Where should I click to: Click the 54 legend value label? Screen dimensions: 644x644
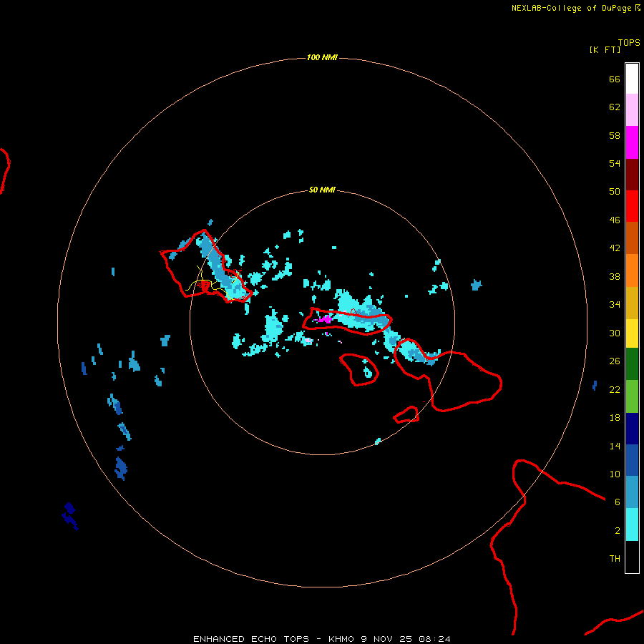point(615,163)
